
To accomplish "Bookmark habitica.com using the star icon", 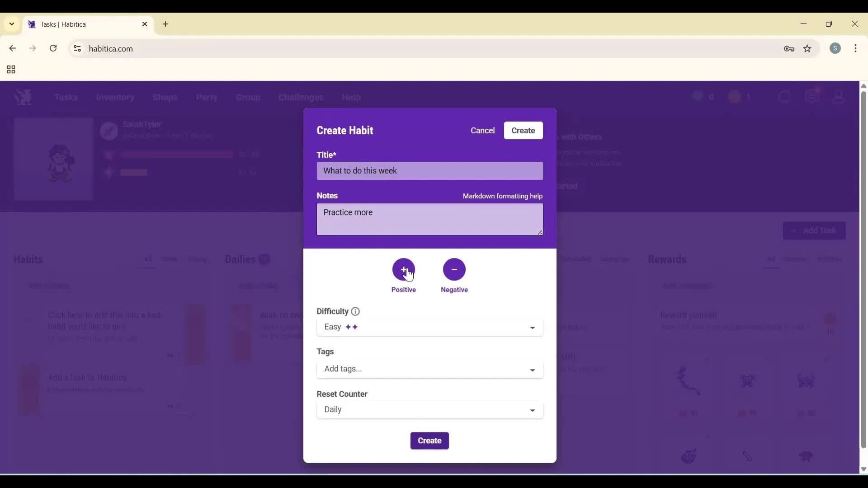I will click(808, 48).
